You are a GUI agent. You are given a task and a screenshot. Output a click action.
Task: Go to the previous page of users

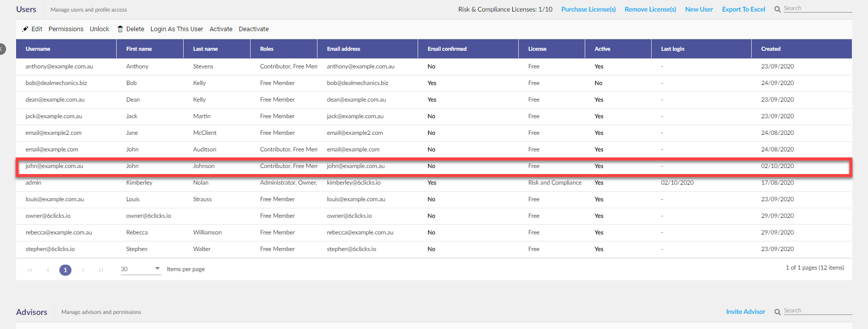pos(48,270)
